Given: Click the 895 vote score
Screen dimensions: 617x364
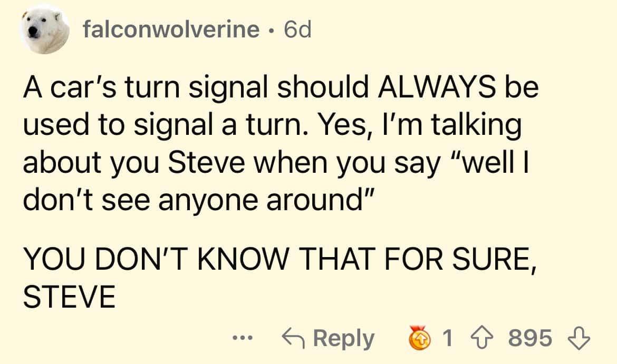Looking at the screenshot, I should coord(530,338).
